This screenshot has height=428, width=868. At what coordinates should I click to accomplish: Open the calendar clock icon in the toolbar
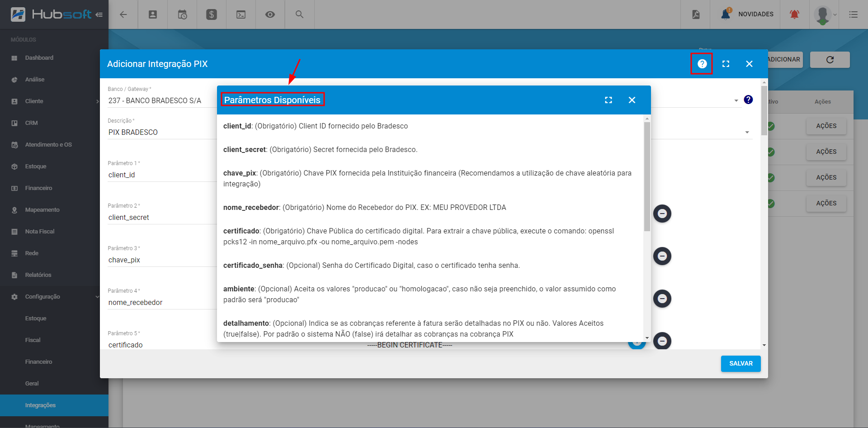point(182,14)
